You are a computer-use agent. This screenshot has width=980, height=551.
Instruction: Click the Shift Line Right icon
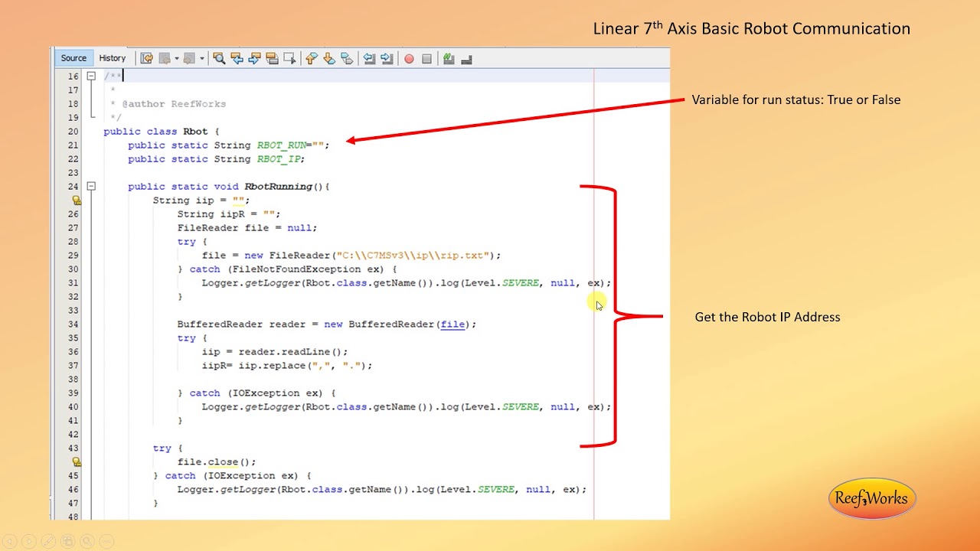pos(387,58)
